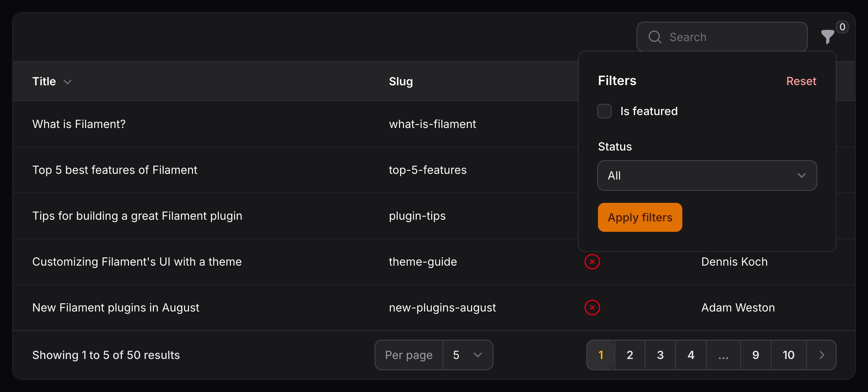Click the red X icon in new-plugins-august row
Screen dimensions: 868x392
pyautogui.click(x=592, y=307)
